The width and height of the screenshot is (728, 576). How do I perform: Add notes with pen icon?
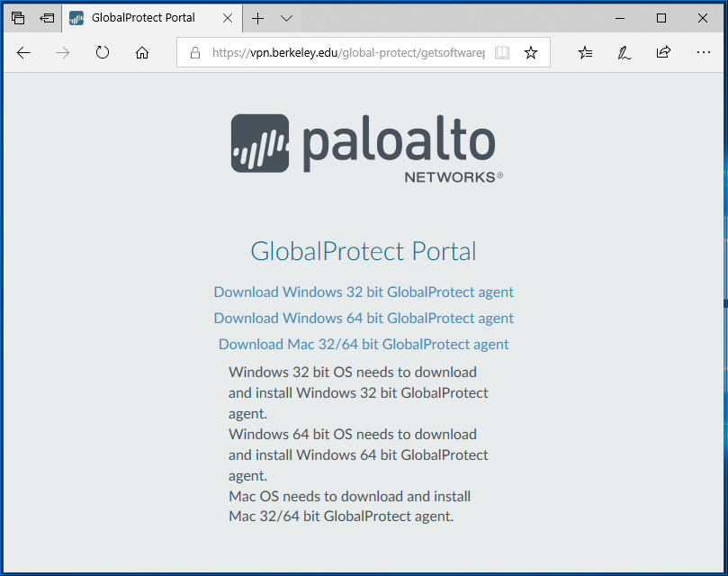(x=625, y=52)
